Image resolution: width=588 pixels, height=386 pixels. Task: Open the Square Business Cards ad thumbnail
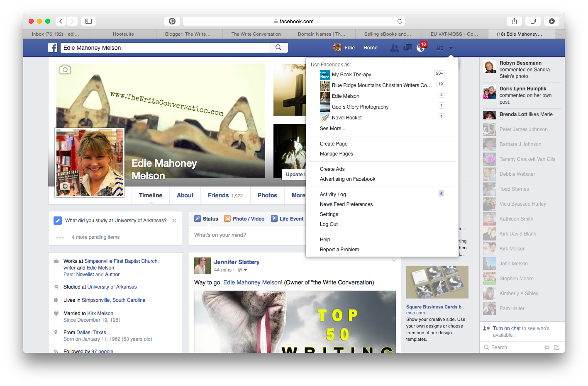[x=437, y=282]
